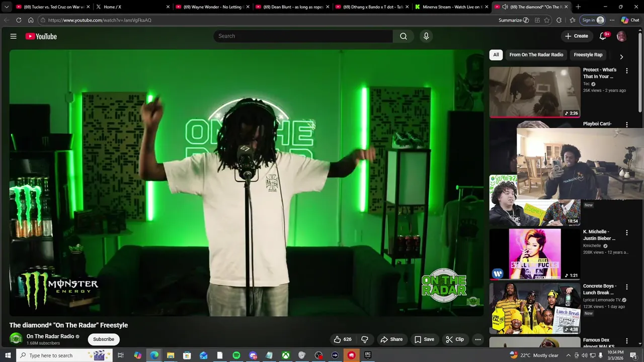Viewport: 644px width, 362px height.
Task: Open options for K. Michelle video
Action: tap(627, 233)
